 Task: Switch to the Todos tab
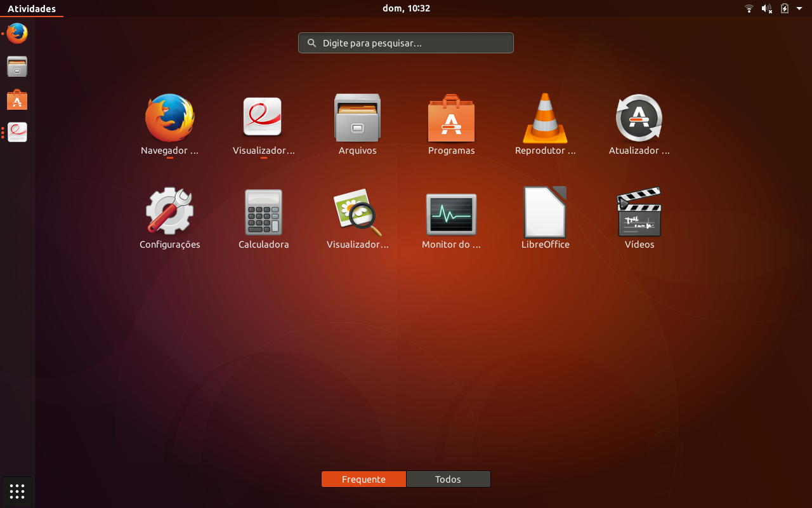click(448, 479)
